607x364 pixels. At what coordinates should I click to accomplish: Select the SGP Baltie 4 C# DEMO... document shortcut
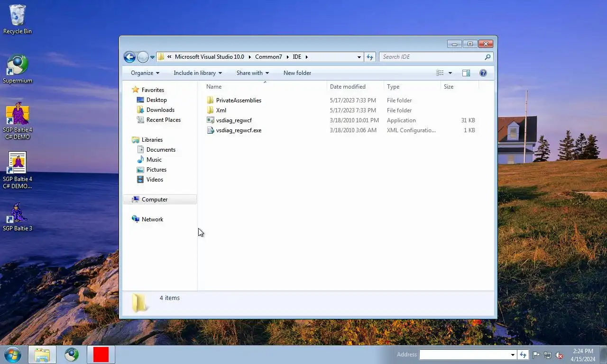(x=18, y=171)
